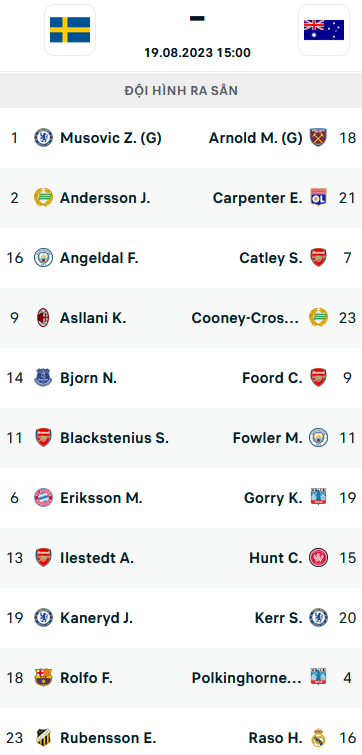Open player Blackstenius S. profile
362x755 pixels.
coord(114,438)
